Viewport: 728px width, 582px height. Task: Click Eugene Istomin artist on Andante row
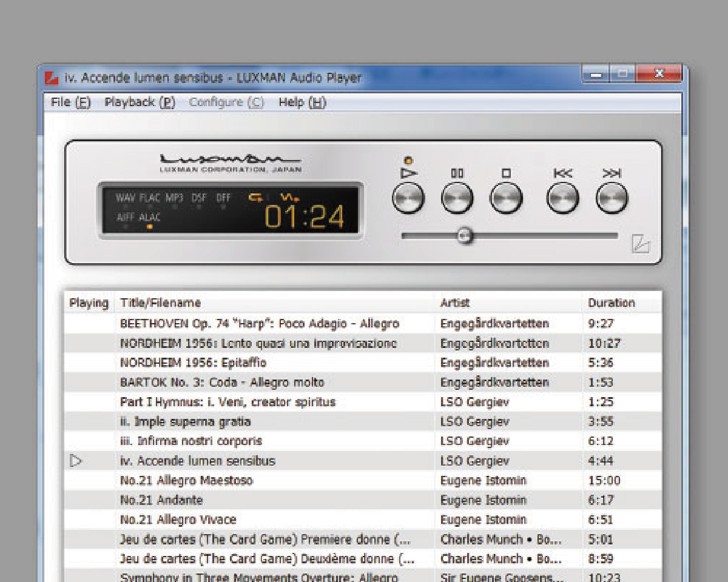point(484,500)
